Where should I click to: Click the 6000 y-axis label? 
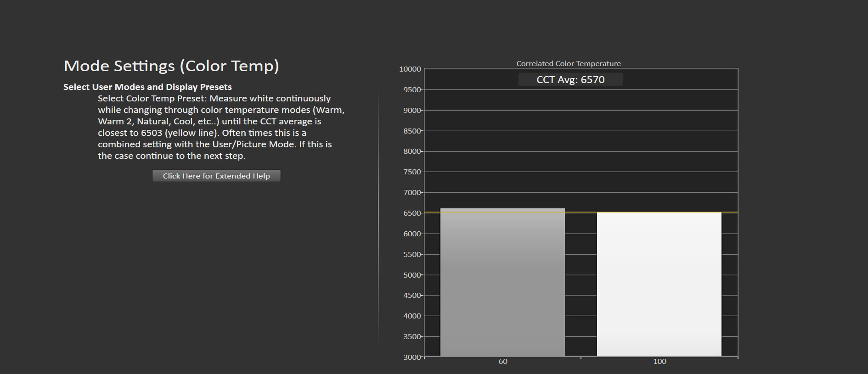pos(412,234)
